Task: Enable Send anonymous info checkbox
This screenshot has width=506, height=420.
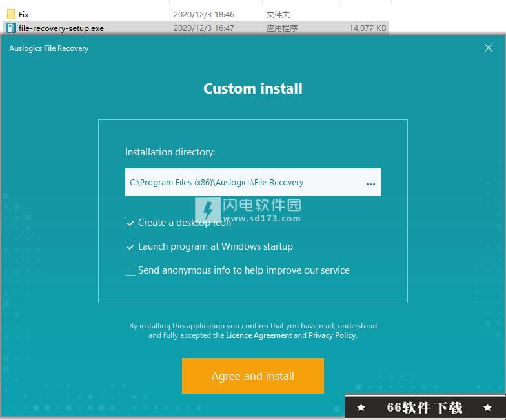Action: tap(130, 270)
